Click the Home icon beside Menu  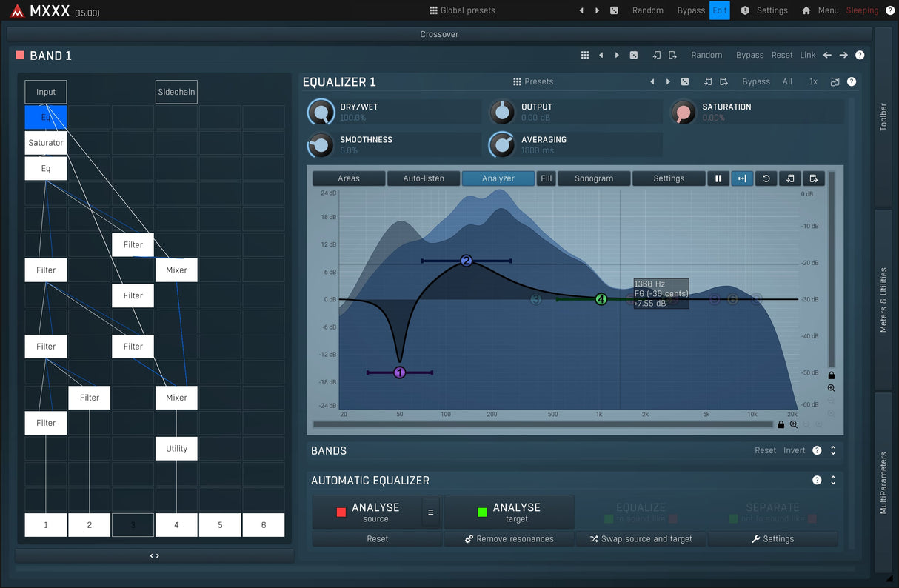(806, 10)
